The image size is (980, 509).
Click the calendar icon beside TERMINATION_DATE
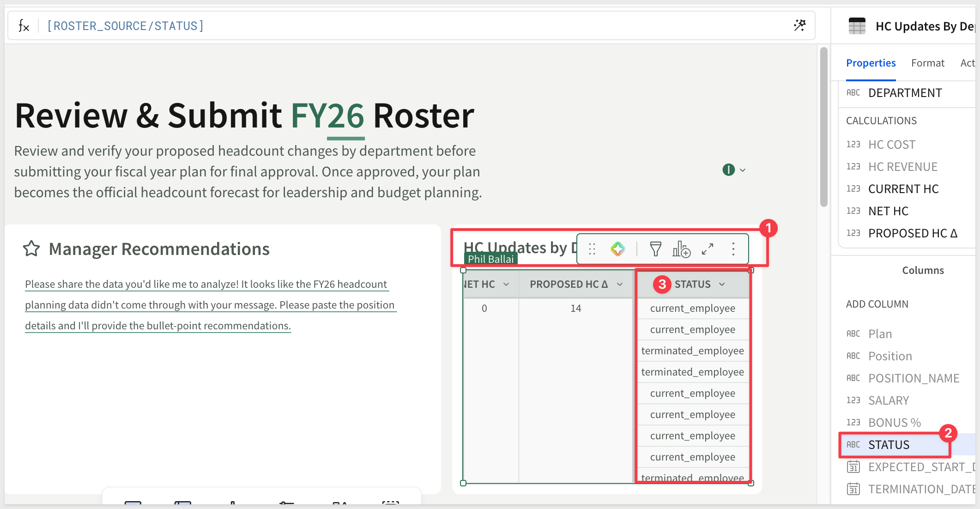[853, 489]
